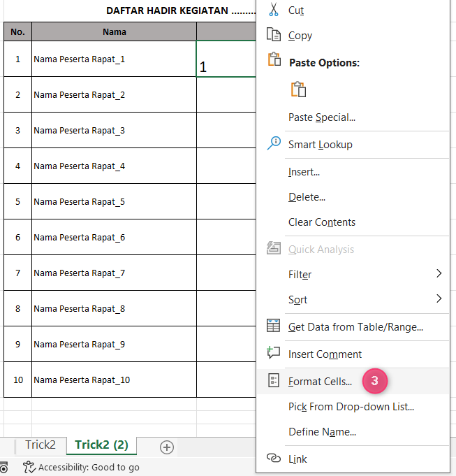Click the Get Data from Table/Range icon
The width and height of the screenshot is (456, 476).
pyautogui.click(x=274, y=326)
